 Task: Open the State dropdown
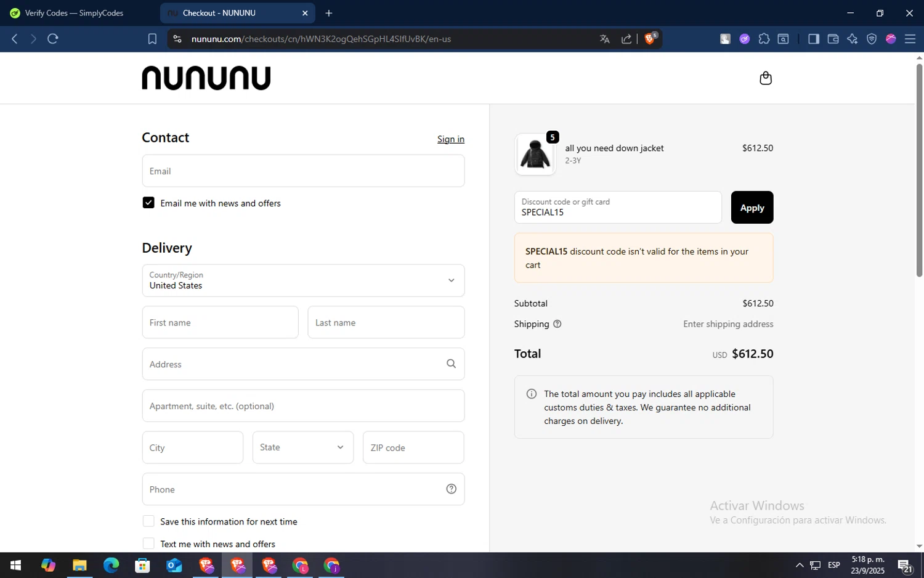303,447
